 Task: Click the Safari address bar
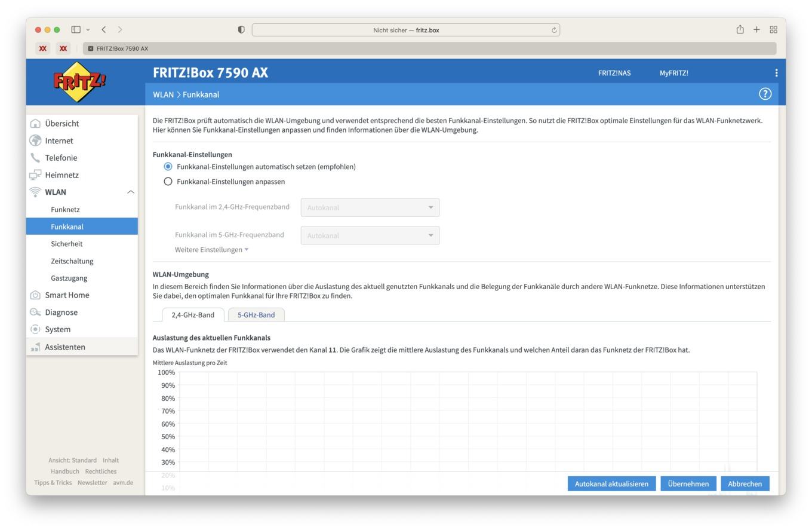coord(406,30)
